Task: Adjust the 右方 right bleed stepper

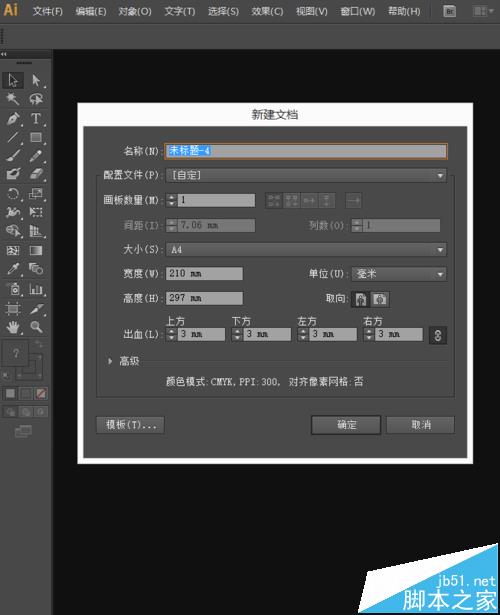Action: pyautogui.click(x=369, y=335)
